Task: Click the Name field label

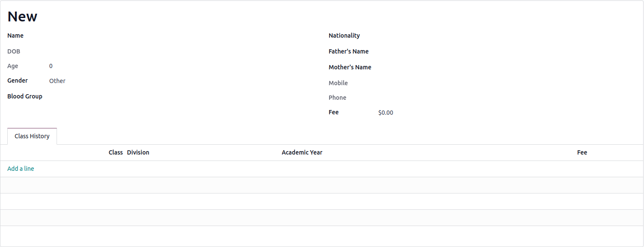Action: (x=15, y=36)
